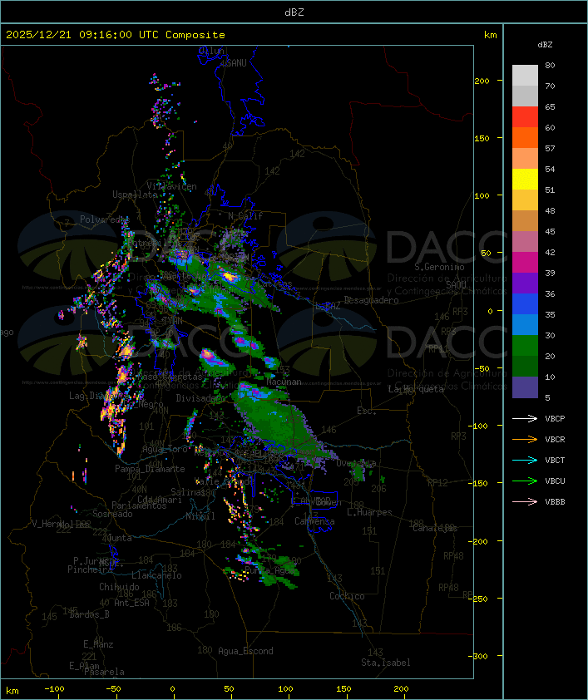
Task: Click the VBCT legend label
Action: 555,461
